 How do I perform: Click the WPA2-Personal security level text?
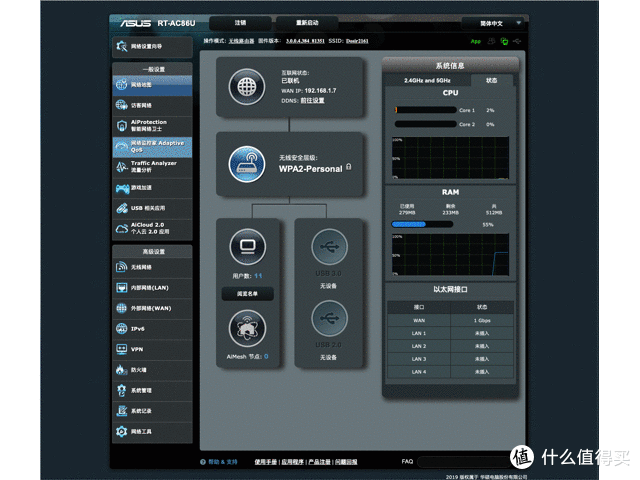tap(311, 169)
